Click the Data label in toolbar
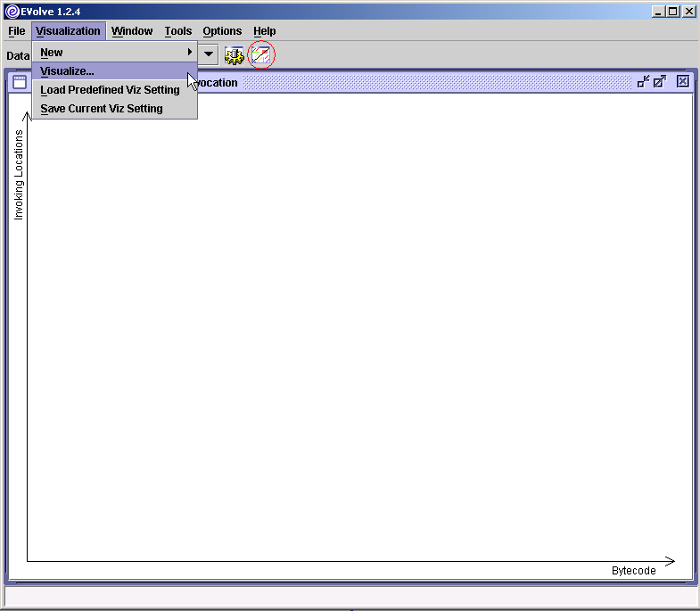This screenshot has width=700, height=611. point(18,56)
